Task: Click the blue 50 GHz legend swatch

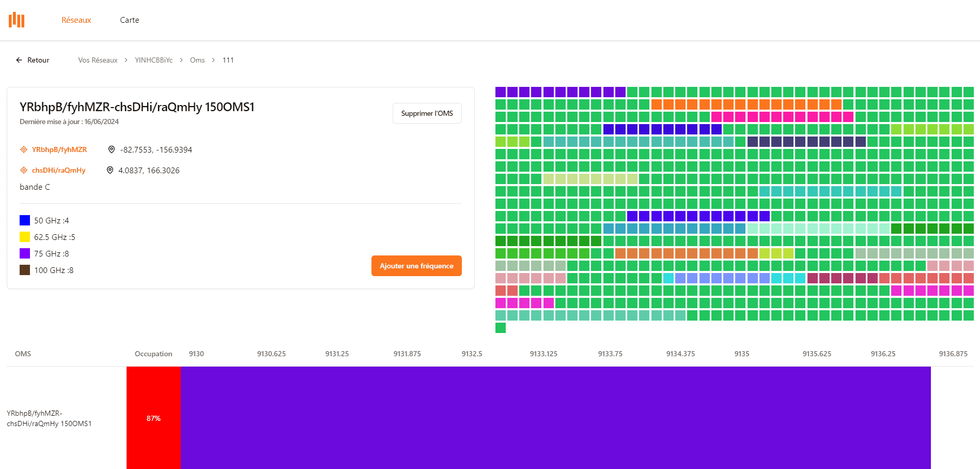Action: pos(25,221)
